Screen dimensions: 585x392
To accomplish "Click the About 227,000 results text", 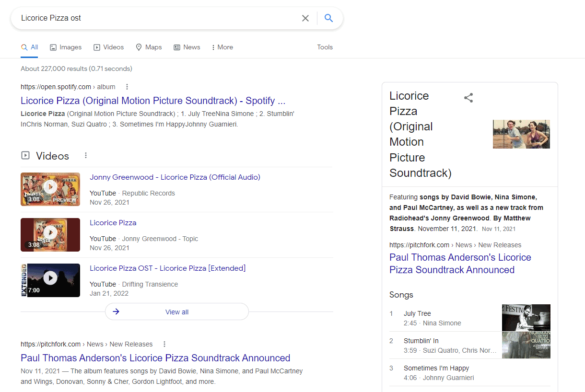I will coord(76,69).
